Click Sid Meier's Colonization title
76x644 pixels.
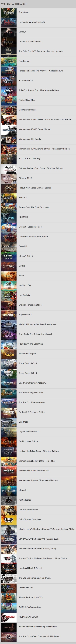pyautogui.click(x=30, y=607)
